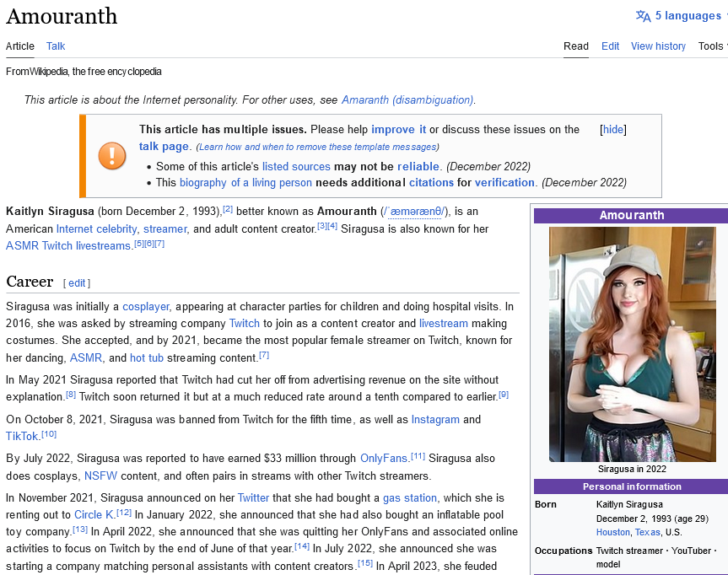Select the Article tab

(x=20, y=46)
